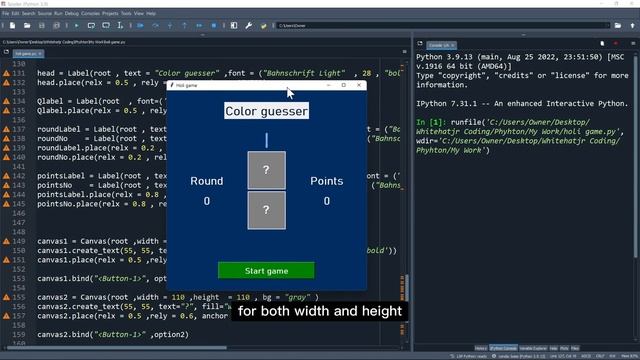Screen dimensions: 640x360
Task: Step out of the function in debugger
Action: point(184,26)
